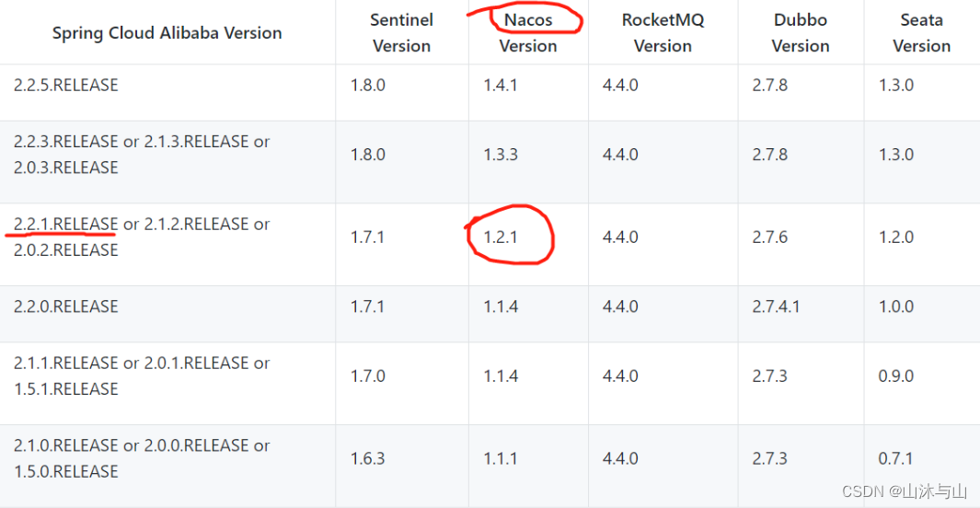Click the "Spring Cloud Alibaba Version" column header
Image resolution: width=980 pixels, height=508 pixels.
click(x=167, y=32)
